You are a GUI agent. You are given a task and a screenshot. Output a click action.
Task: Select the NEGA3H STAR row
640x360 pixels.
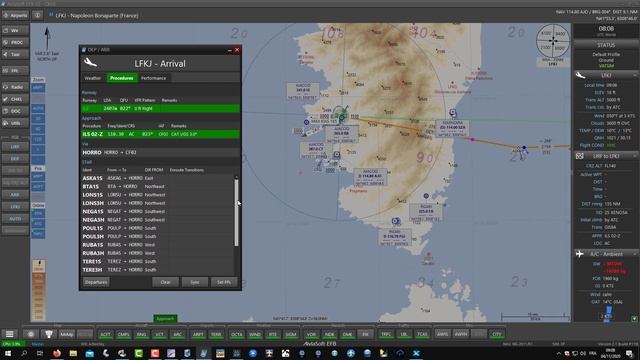158,220
